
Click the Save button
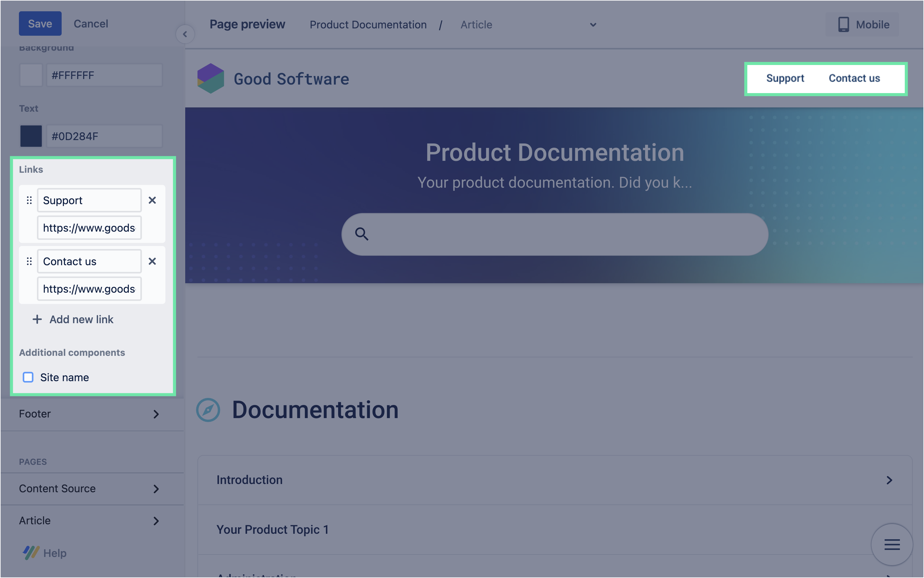tap(40, 24)
